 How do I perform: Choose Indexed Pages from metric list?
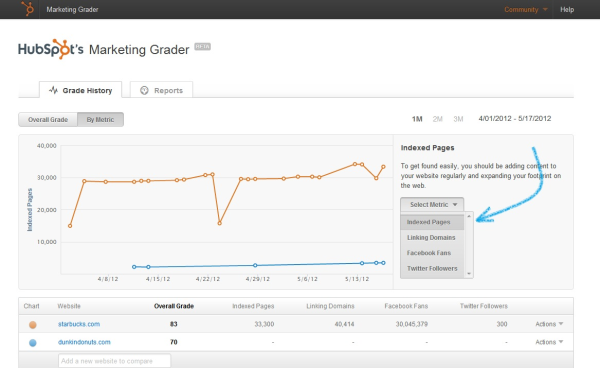tap(432, 222)
